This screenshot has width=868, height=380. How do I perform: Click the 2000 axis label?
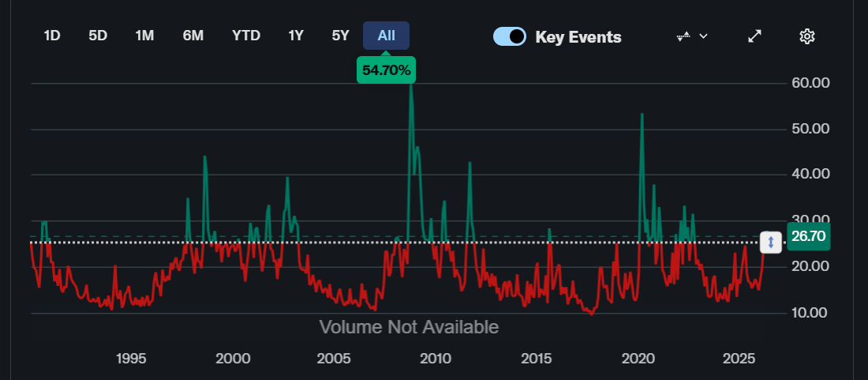point(233,359)
